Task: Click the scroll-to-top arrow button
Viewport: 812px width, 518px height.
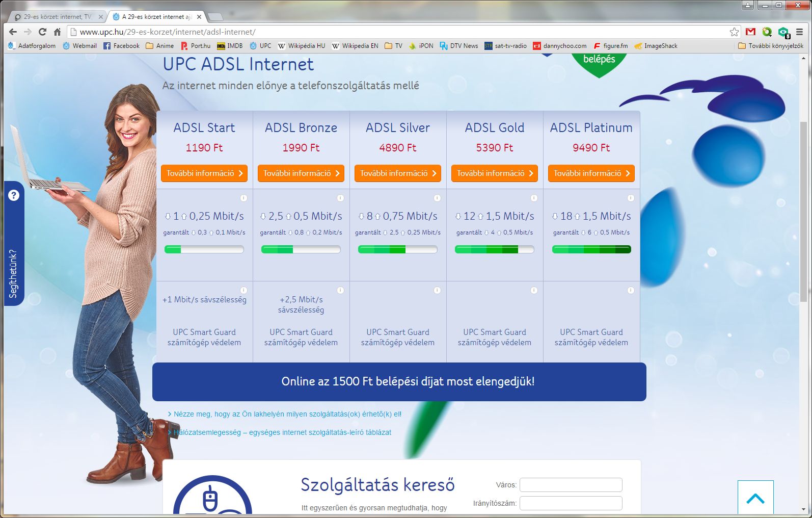Action: pyautogui.click(x=755, y=498)
